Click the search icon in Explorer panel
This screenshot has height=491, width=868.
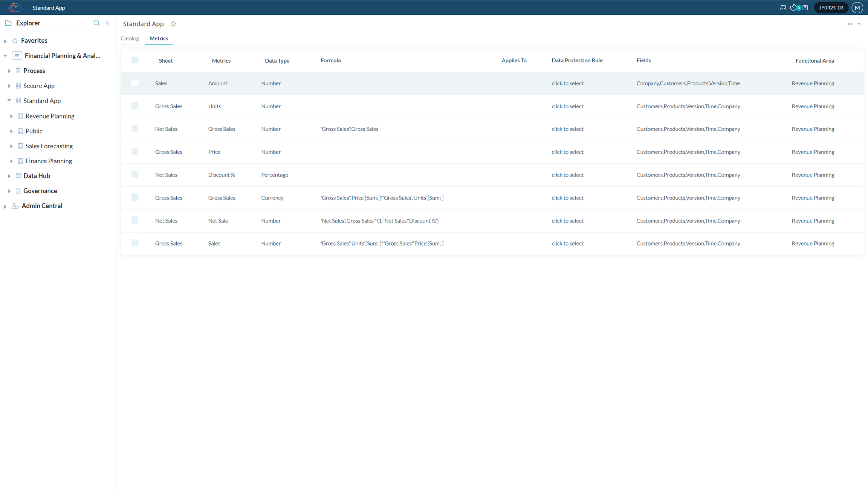96,23
